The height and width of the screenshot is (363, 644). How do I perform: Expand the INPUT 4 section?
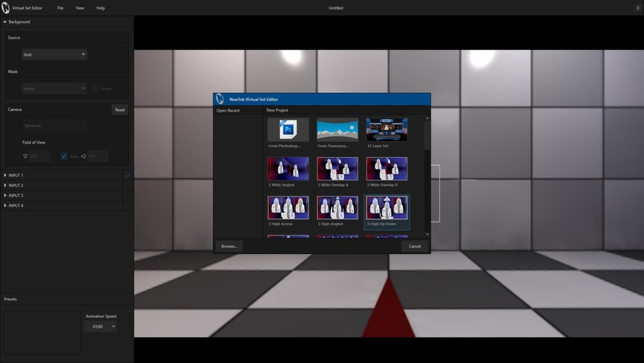[x=5, y=206]
